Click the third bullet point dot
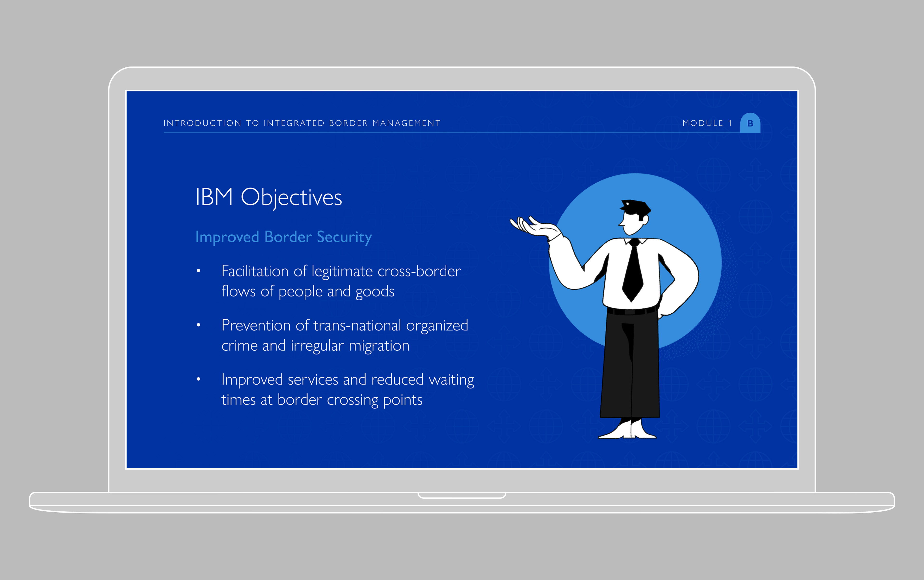The image size is (924, 580). point(198,379)
